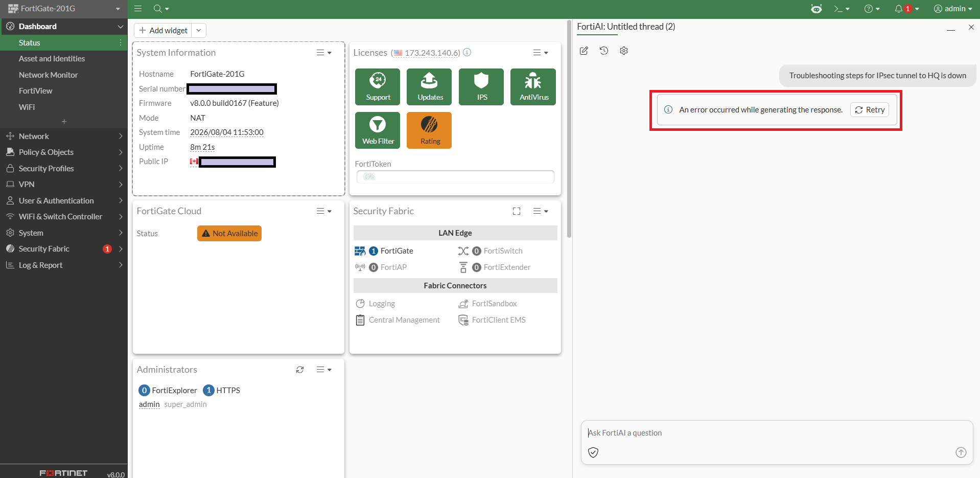The width and height of the screenshot is (980, 478).
Task: Click the Logging fabric connector
Action: point(376,304)
